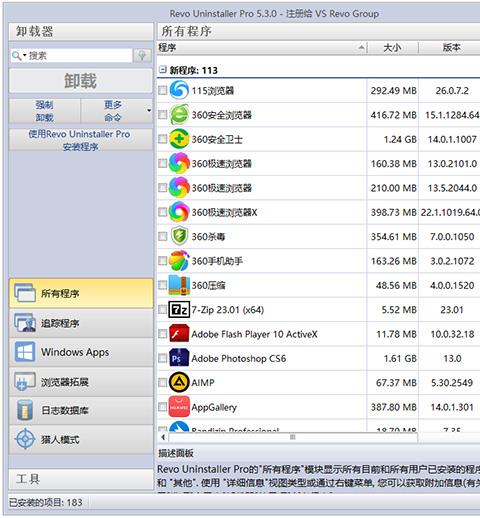Screen dimensions: 480x518
Task: Check the box next to 360杀毒
Action: click(x=162, y=236)
